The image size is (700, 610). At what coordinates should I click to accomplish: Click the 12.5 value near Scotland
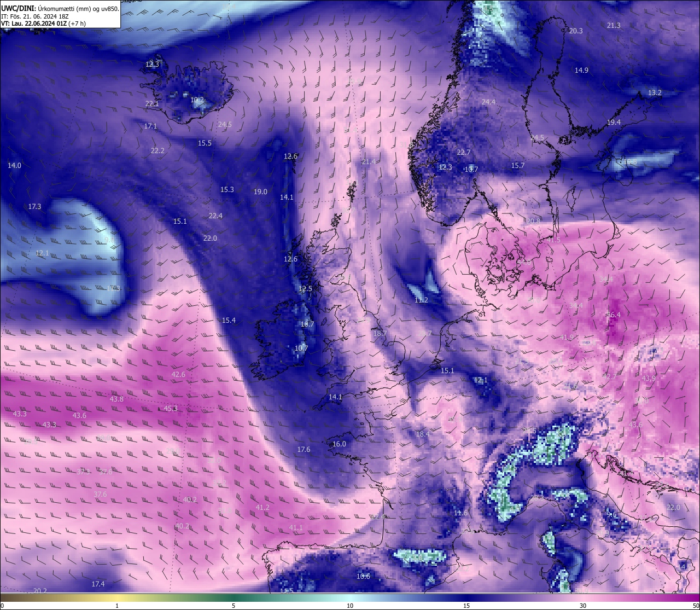click(x=305, y=288)
